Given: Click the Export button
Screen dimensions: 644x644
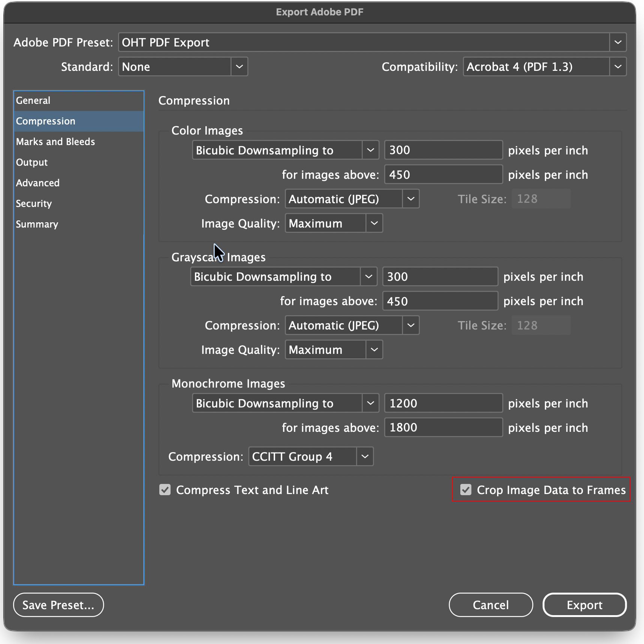Looking at the screenshot, I should tap(584, 605).
